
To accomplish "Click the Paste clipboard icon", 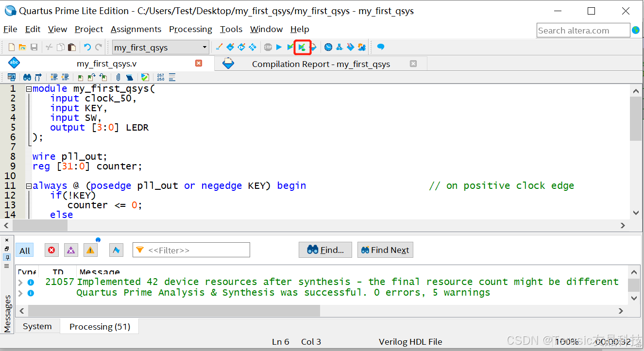I will [x=72, y=47].
